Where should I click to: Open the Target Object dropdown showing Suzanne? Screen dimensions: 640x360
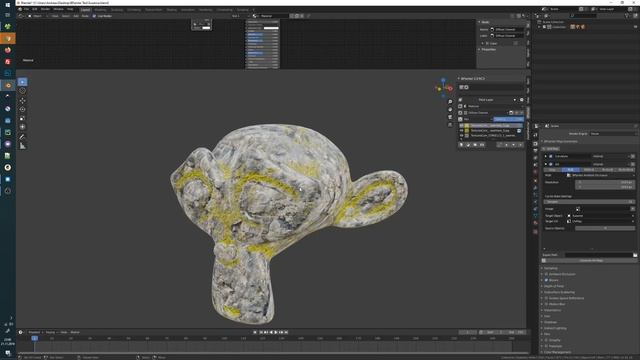pyautogui.click(x=601, y=216)
